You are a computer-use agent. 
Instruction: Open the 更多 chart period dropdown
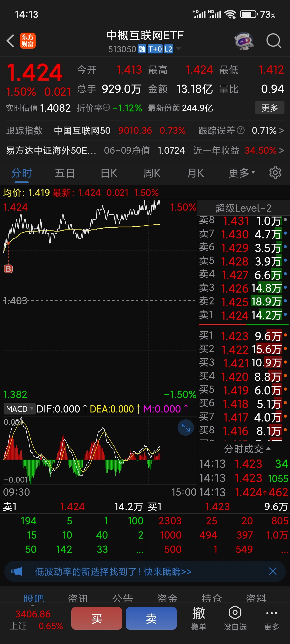(242, 173)
